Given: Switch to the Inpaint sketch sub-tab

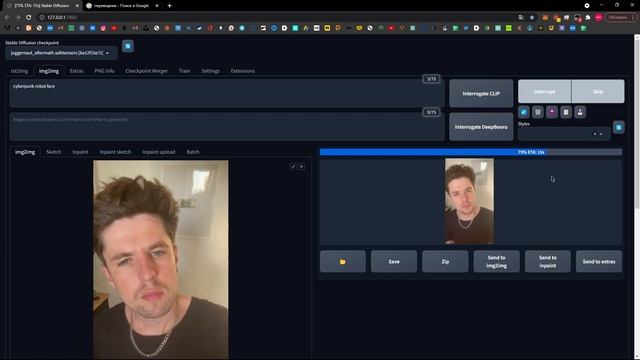Looking at the screenshot, I should 116,152.
